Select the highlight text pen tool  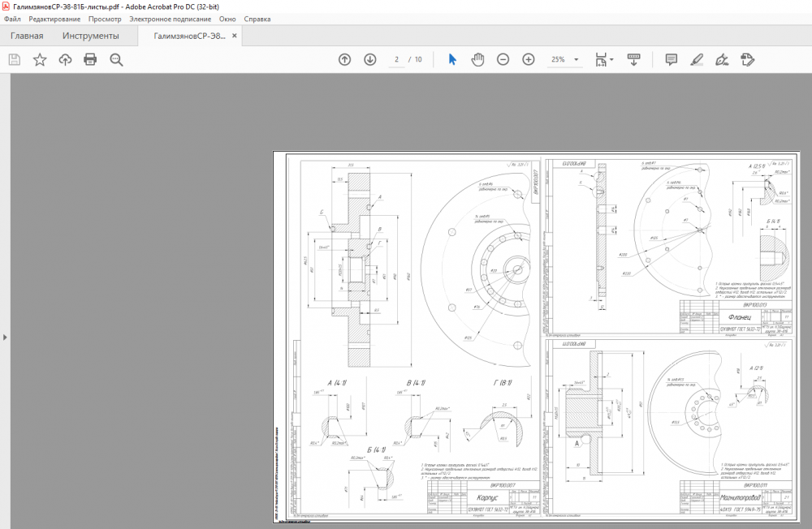tap(696, 59)
